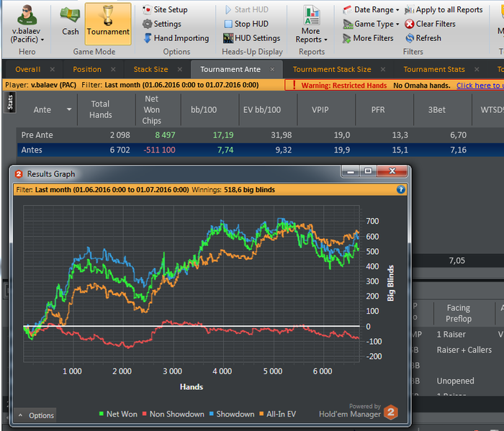Open the More Reports menu
The image size is (504, 431).
tap(311, 24)
